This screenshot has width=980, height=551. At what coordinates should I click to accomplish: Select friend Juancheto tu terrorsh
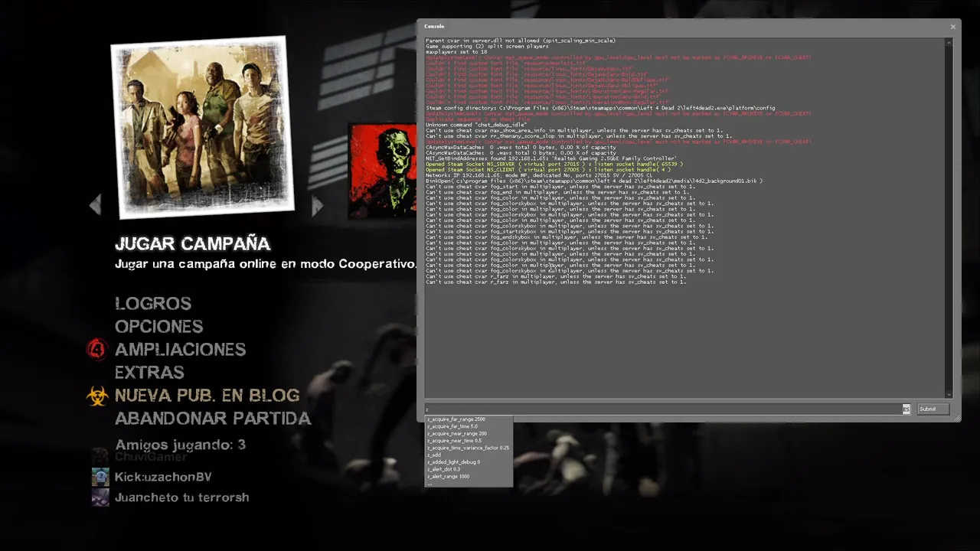coord(181,497)
